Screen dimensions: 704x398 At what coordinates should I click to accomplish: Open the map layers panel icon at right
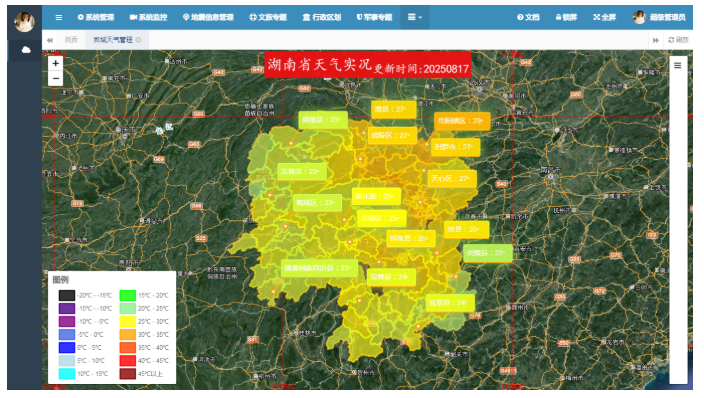pos(678,66)
